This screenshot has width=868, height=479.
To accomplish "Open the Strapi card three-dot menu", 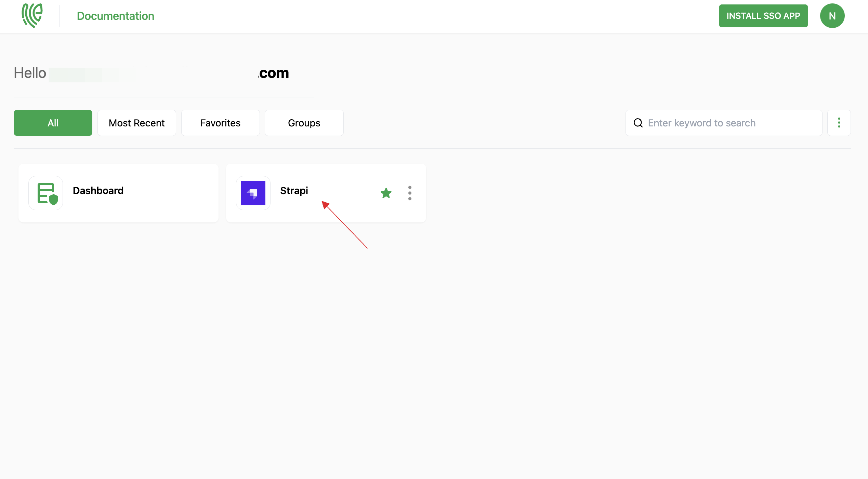I will [409, 193].
